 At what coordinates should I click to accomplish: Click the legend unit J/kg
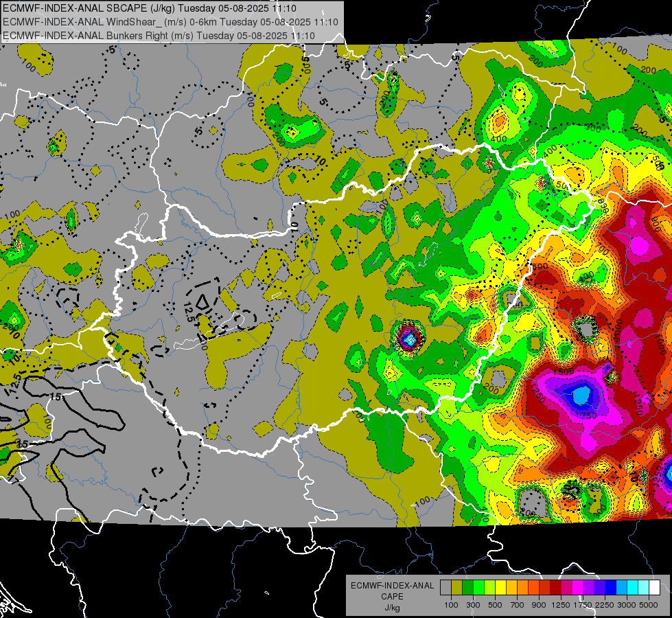tap(392, 608)
